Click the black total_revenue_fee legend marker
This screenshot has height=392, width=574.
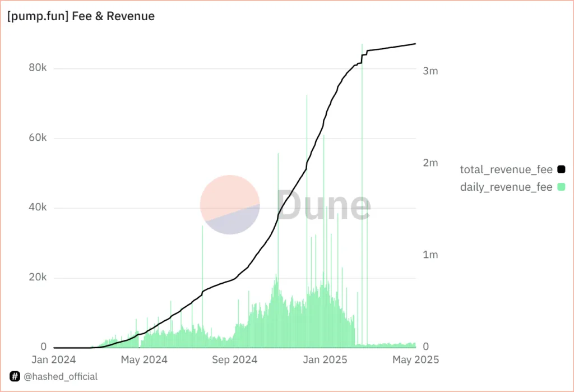562,169
